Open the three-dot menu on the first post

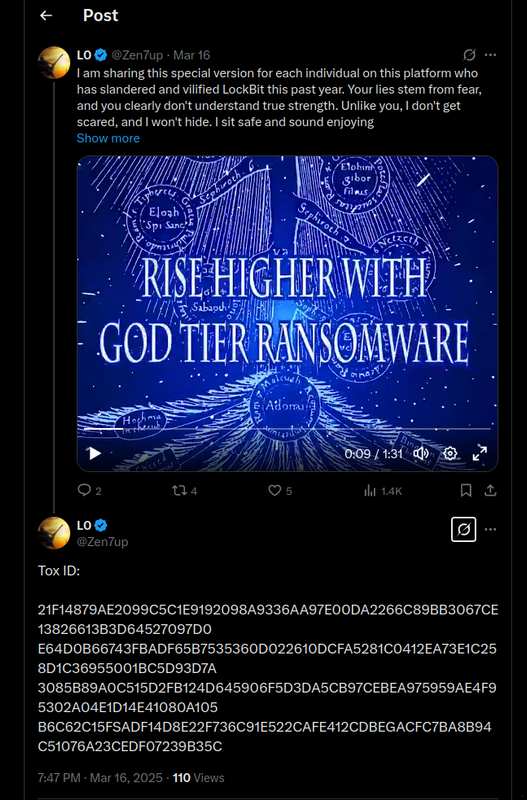click(490, 55)
